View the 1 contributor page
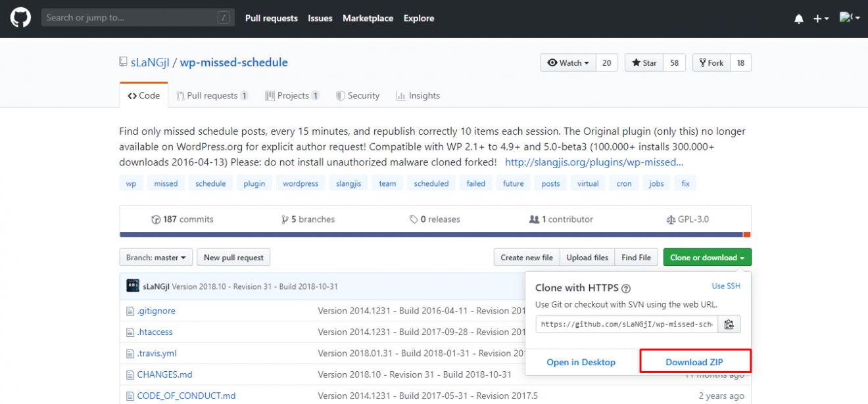 point(561,219)
